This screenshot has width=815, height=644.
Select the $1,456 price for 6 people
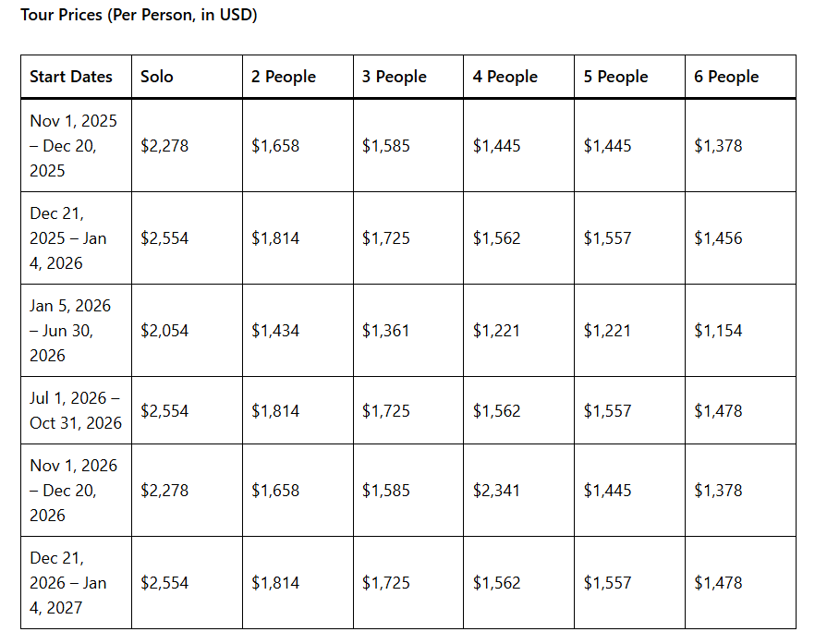coord(718,238)
